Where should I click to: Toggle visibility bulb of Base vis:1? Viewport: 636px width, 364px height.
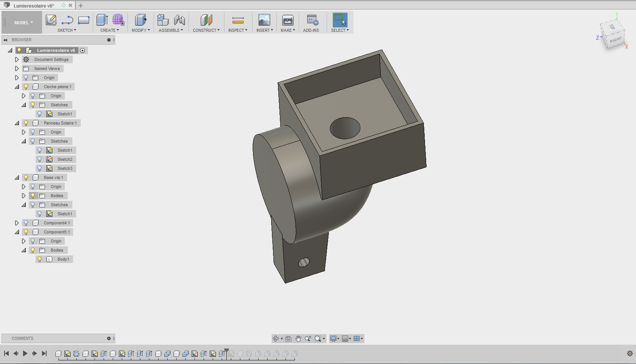(x=26, y=177)
